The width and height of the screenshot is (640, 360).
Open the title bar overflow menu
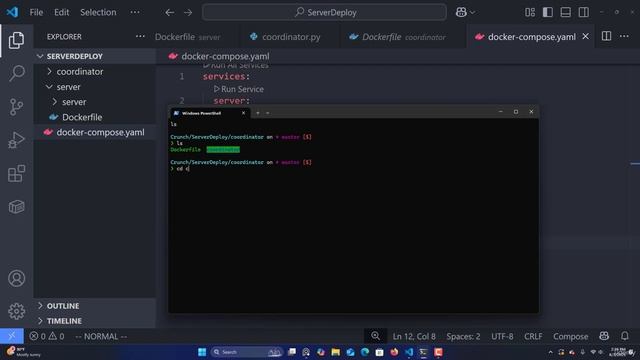click(135, 12)
